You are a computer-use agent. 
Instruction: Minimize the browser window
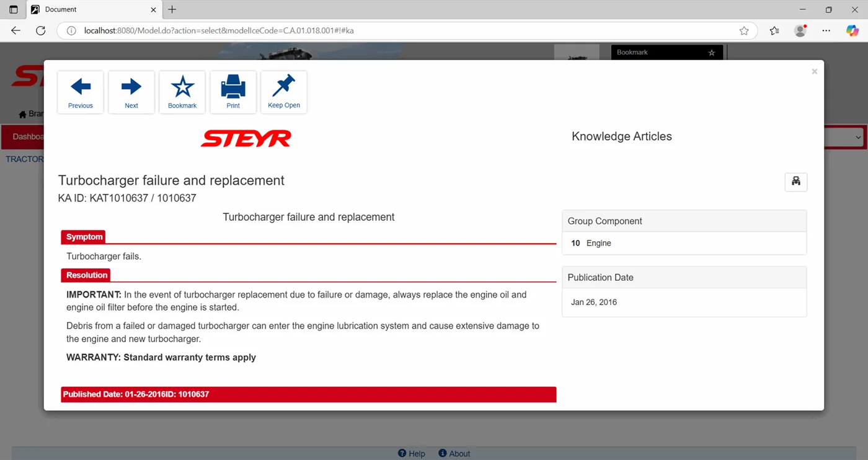pos(804,10)
